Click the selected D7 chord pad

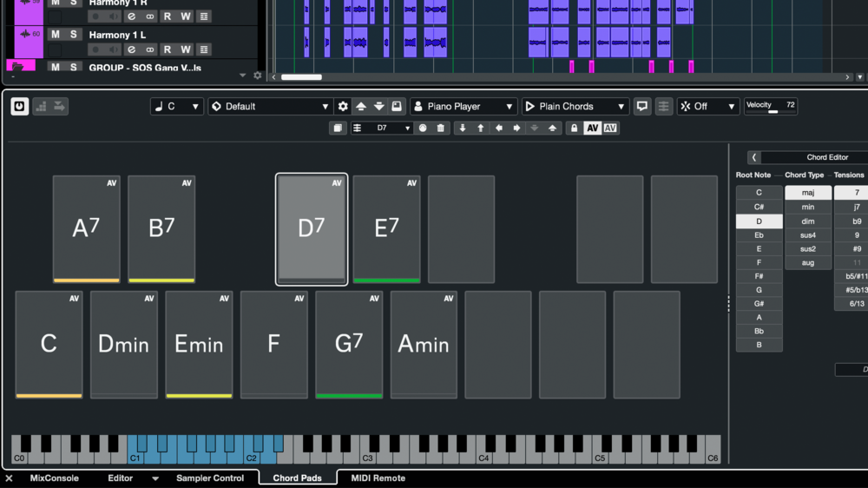pos(312,229)
